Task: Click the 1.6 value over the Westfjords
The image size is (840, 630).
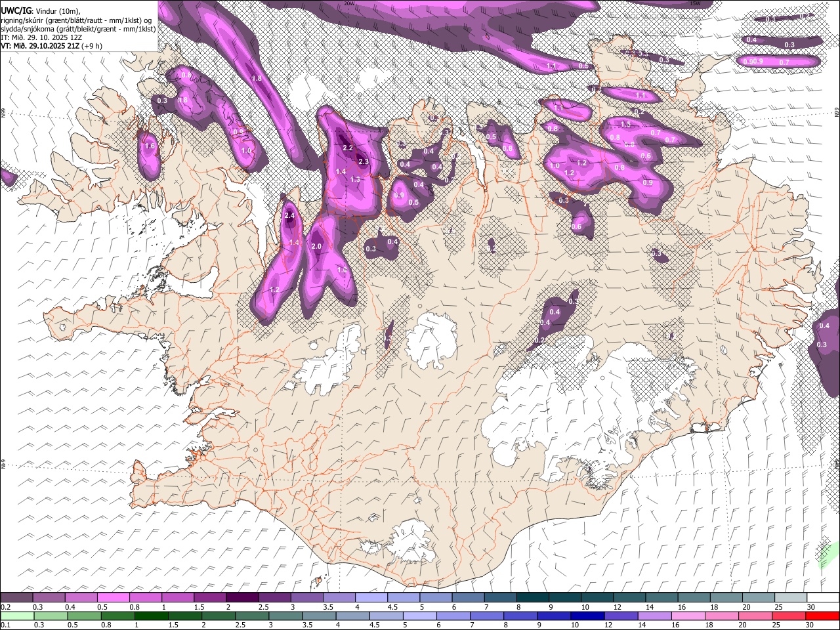Action: coord(150,146)
